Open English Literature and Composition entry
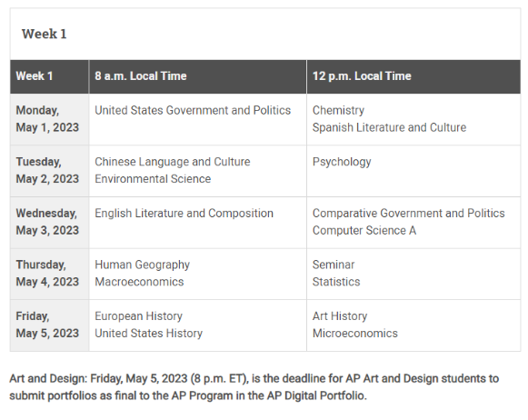528x420 pixels. coord(184,214)
